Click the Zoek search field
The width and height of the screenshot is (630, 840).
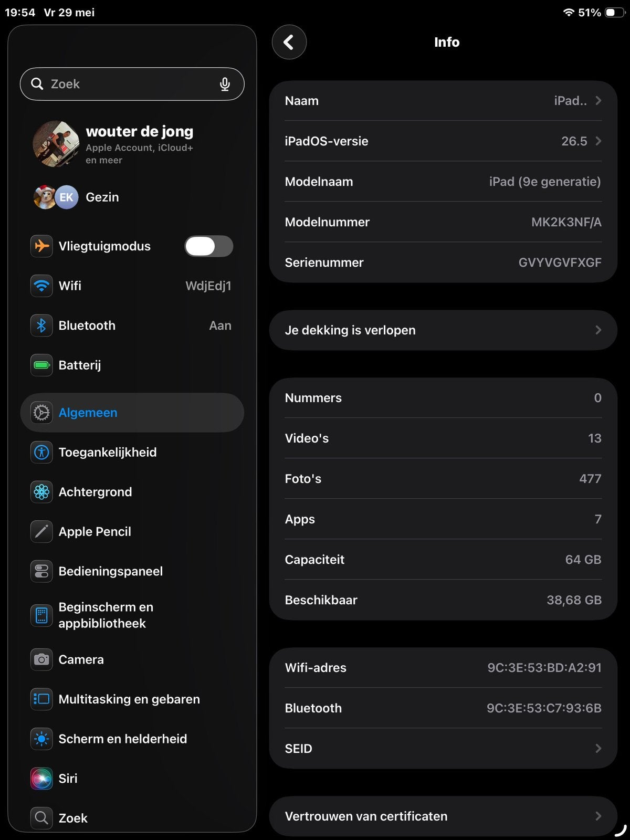click(x=132, y=84)
